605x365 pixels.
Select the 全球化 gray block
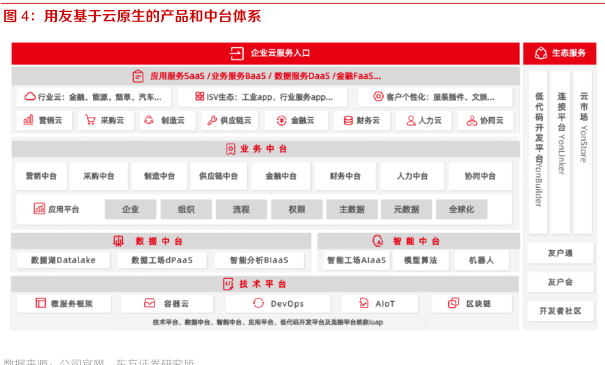coord(461,210)
